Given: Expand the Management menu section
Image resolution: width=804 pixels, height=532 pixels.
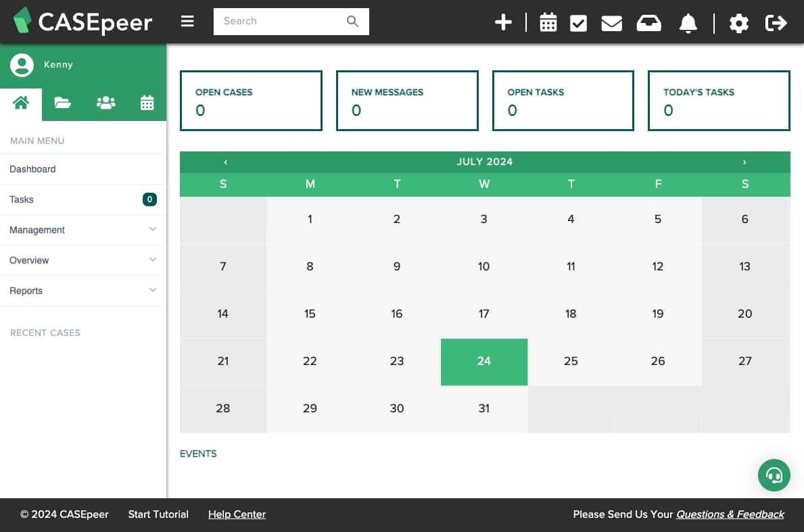Looking at the screenshot, I should coord(37,230).
